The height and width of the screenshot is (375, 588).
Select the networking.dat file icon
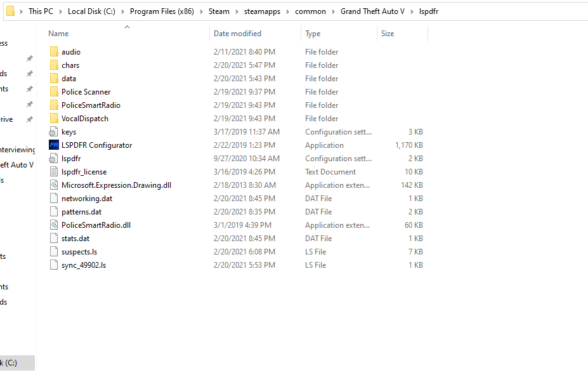tap(54, 199)
